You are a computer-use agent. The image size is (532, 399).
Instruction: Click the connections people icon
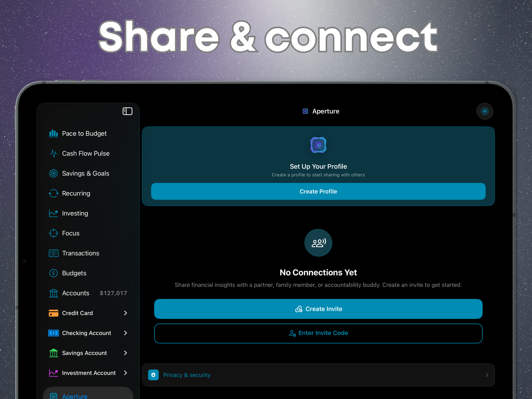click(318, 243)
